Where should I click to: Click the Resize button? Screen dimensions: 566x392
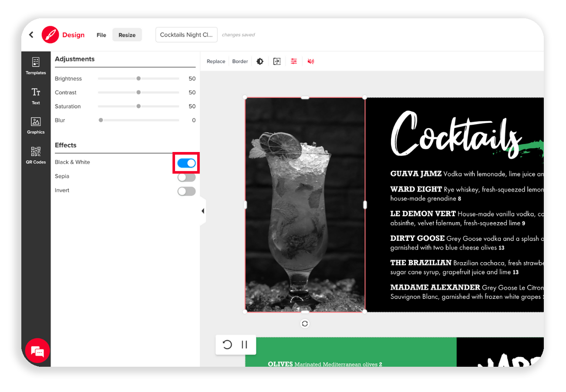tap(127, 35)
